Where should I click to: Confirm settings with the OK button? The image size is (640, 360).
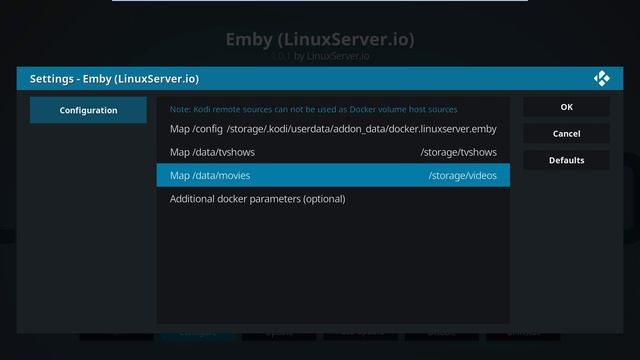[567, 107]
